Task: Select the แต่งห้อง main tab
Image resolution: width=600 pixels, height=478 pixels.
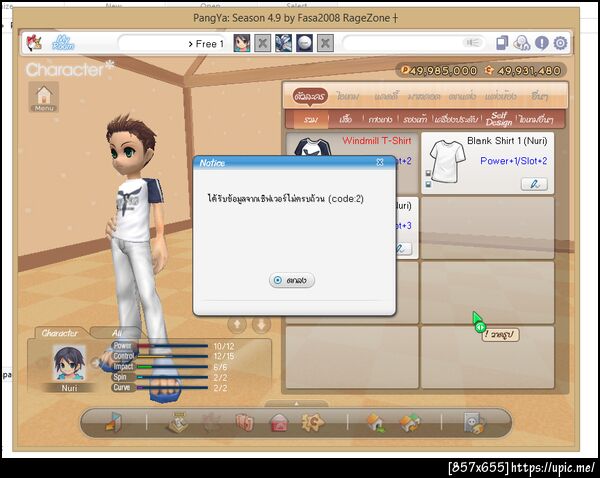Action: pyautogui.click(x=501, y=96)
